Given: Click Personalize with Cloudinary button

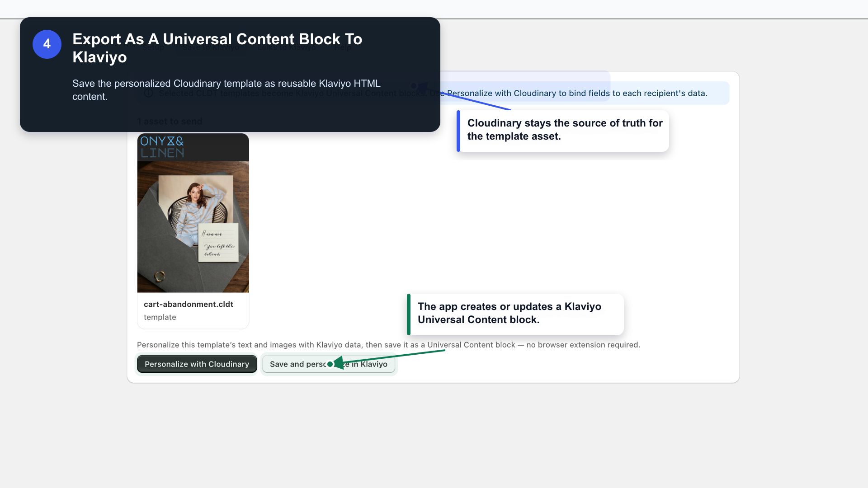Looking at the screenshot, I should click(x=197, y=364).
